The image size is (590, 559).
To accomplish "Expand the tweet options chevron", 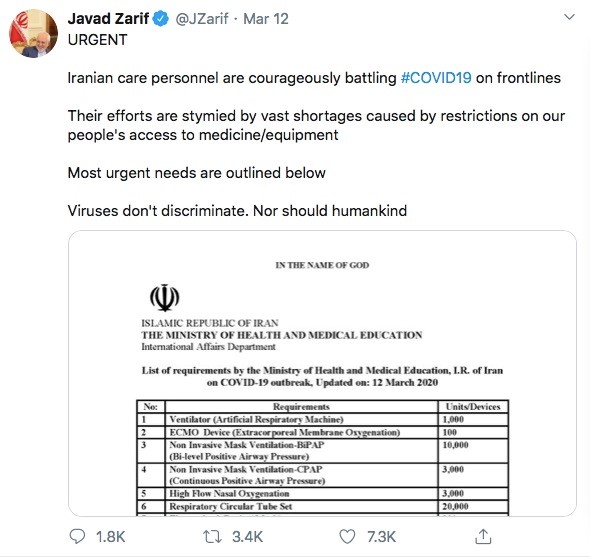I will tap(570, 17).
